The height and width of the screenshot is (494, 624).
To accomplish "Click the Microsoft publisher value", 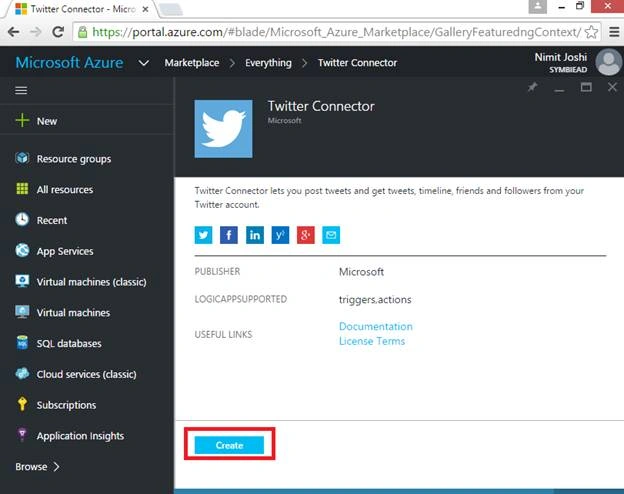I will click(361, 272).
